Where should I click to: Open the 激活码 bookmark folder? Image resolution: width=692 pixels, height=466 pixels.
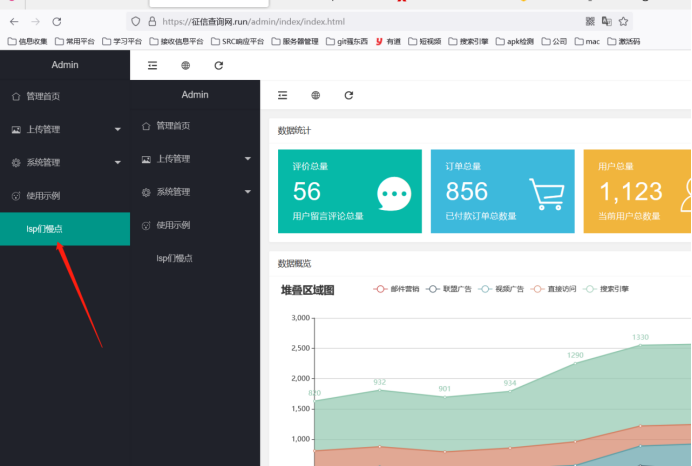point(624,41)
